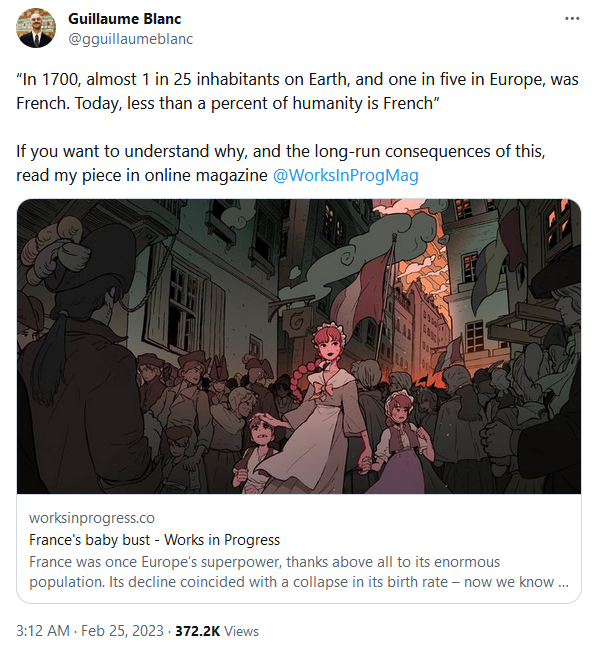Open the 3:12 AM Feb 25, 2023 timestamp
Screen dimensions: 595x656
[90, 631]
